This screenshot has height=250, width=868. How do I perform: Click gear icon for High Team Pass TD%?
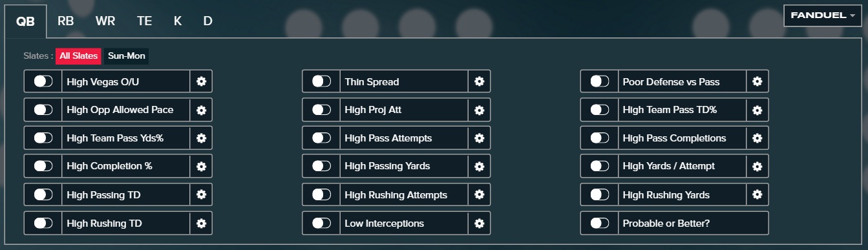(x=757, y=110)
